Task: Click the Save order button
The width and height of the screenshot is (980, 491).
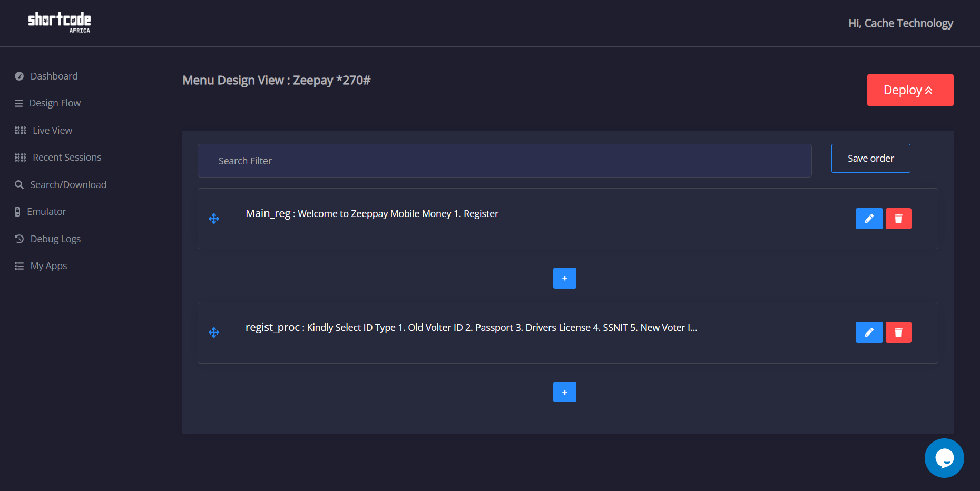Action: click(x=871, y=158)
